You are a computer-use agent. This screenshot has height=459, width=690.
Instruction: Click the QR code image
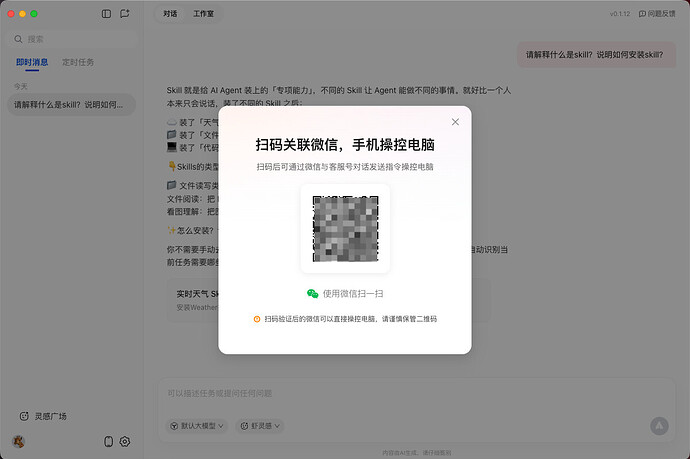point(345,229)
